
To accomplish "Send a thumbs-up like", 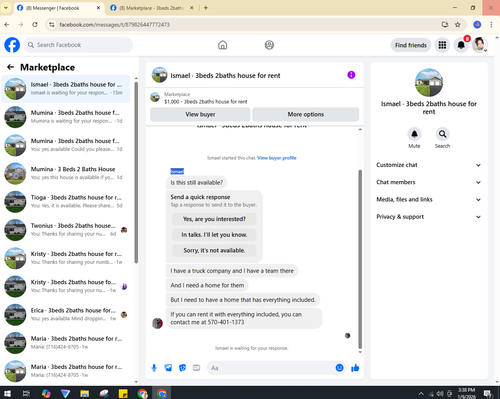I will [x=355, y=368].
